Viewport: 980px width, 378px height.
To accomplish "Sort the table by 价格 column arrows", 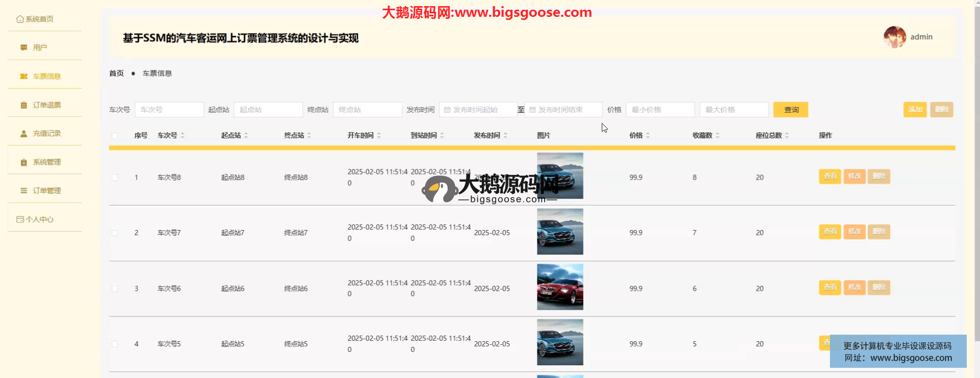I will point(648,135).
